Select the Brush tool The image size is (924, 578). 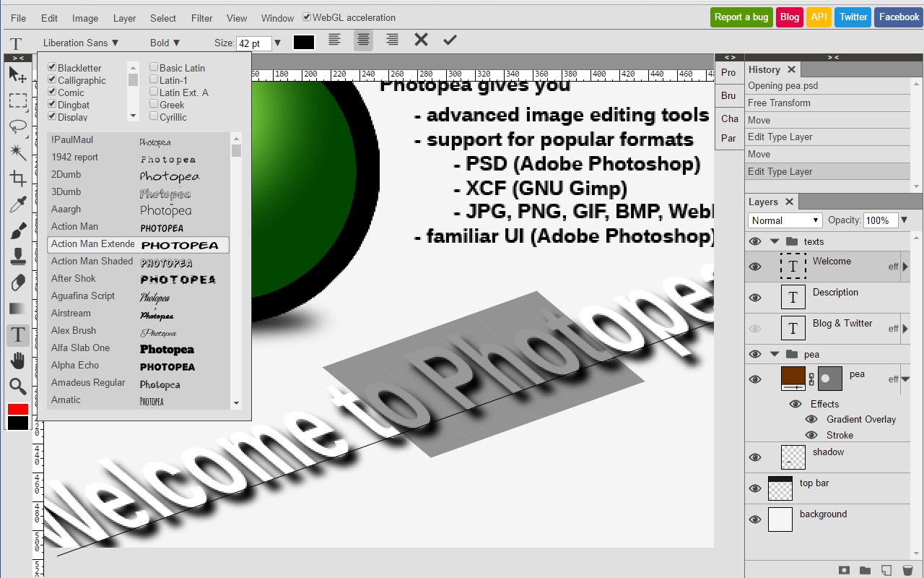coord(17,230)
